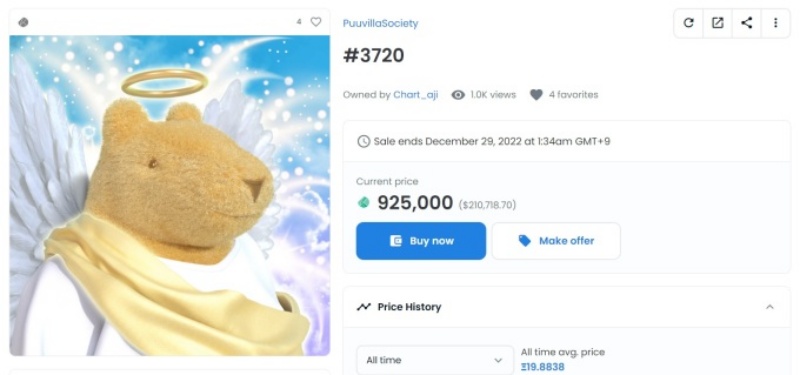Screen dimensions: 800x375
Task: Open the All time range dropdown
Action: 435,360
